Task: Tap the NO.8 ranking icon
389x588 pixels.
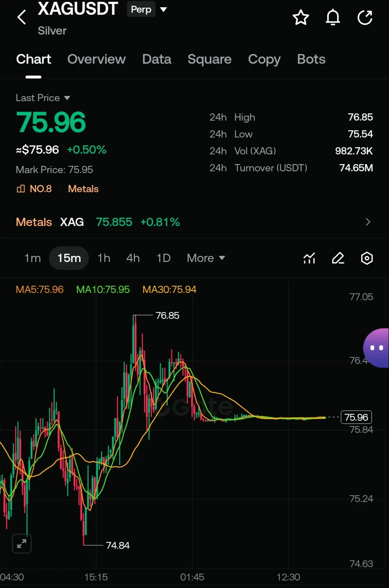Action: (x=21, y=189)
